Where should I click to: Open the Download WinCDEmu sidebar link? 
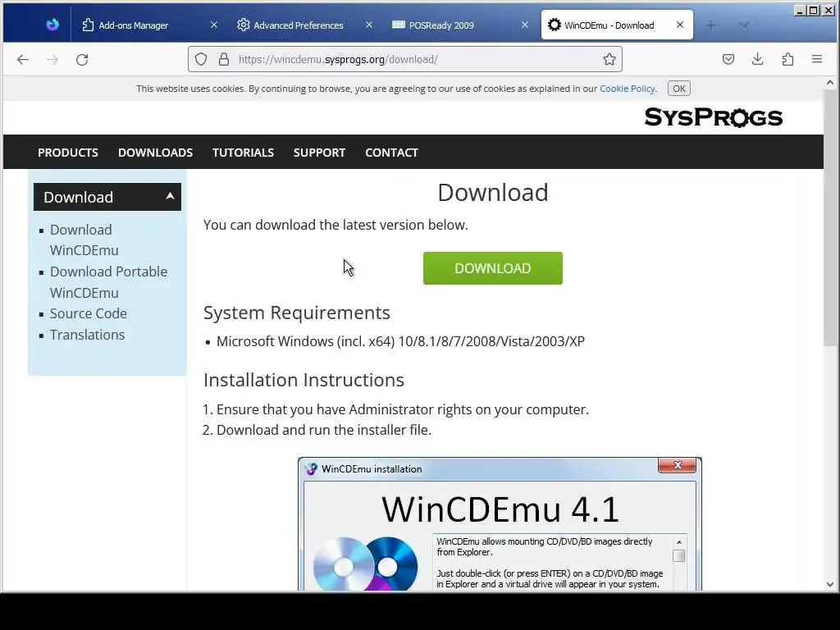click(x=84, y=240)
